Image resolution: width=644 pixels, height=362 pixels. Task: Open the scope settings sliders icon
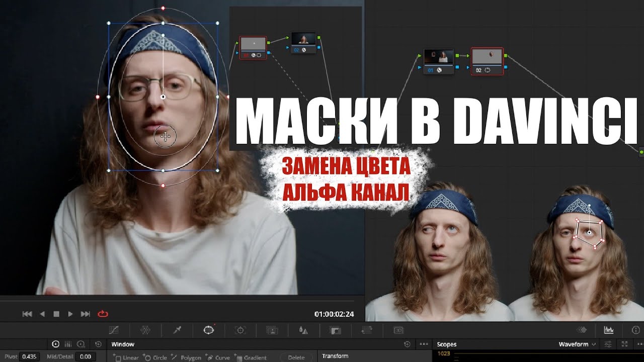click(608, 344)
